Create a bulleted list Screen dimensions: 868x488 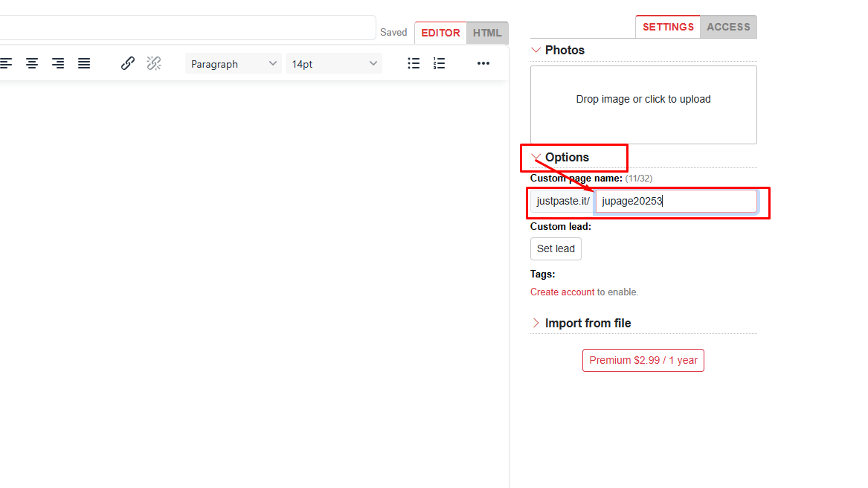tap(414, 63)
